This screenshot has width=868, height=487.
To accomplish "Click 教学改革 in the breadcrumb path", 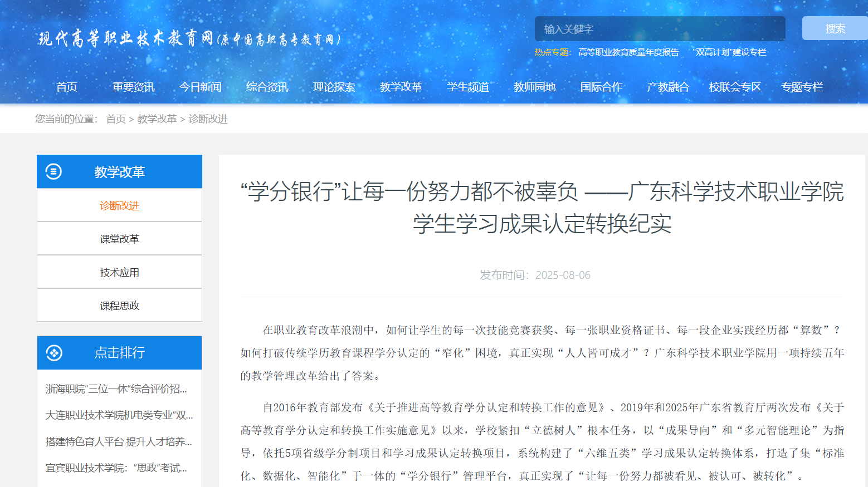I will click(x=157, y=119).
